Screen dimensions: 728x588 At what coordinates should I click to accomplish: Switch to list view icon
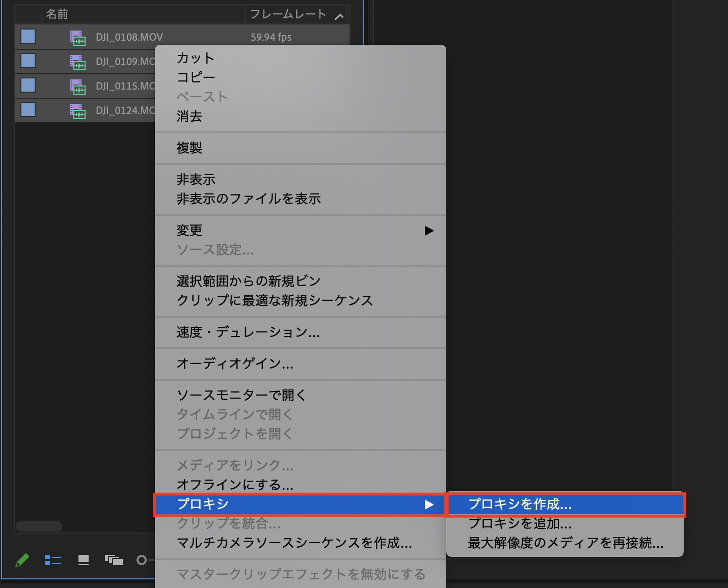53,561
